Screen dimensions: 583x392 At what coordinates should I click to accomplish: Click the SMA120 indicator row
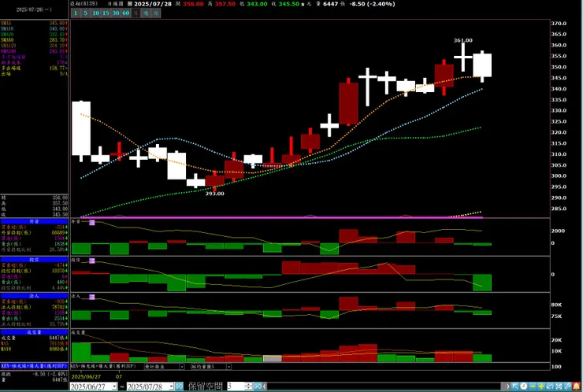point(34,46)
